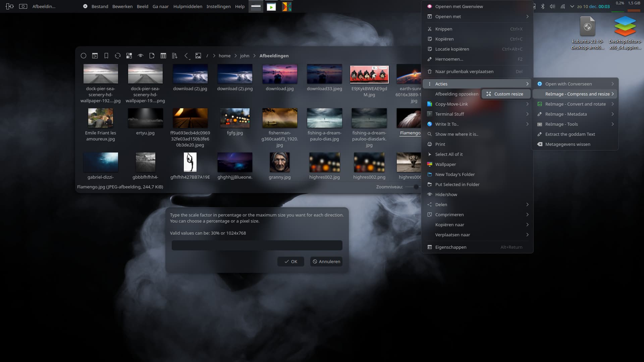
Task: Toggle the icons view mode button
Action: [129, 56]
